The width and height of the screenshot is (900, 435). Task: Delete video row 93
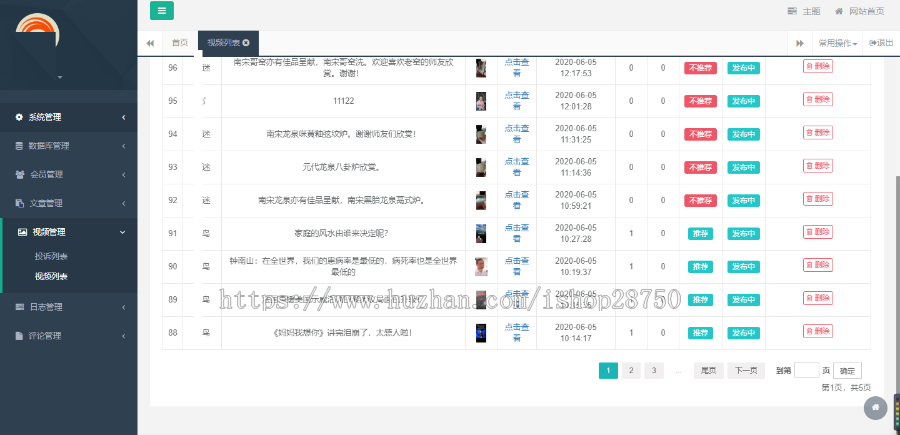click(x=818, y=166)
